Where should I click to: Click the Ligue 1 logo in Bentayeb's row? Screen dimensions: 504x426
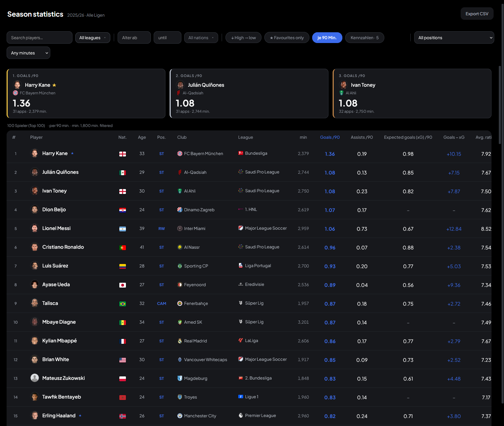pyautogui.click(x=241, y=397)
